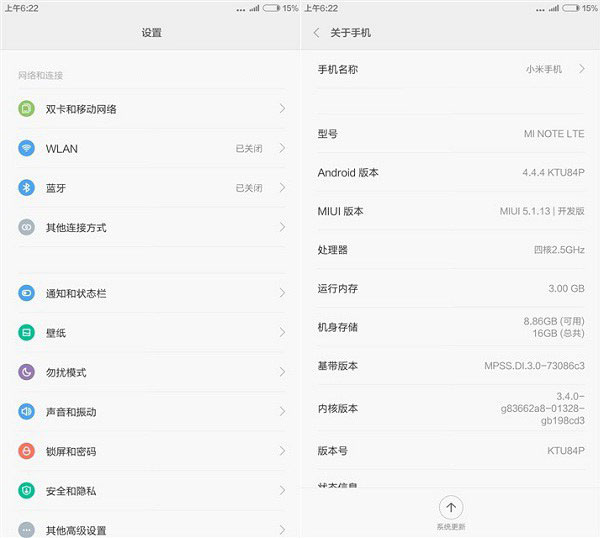The width and height of the screenshot is (600, 538).
Task: Tap WLAN status 已关闭
Action: [x=249, y=148]
